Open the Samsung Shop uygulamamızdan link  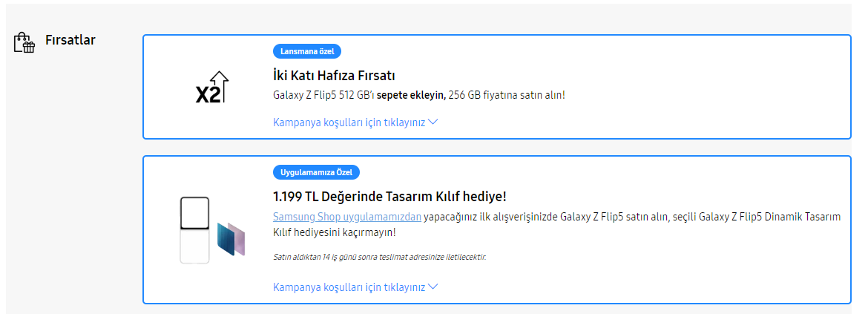(347, 217)
